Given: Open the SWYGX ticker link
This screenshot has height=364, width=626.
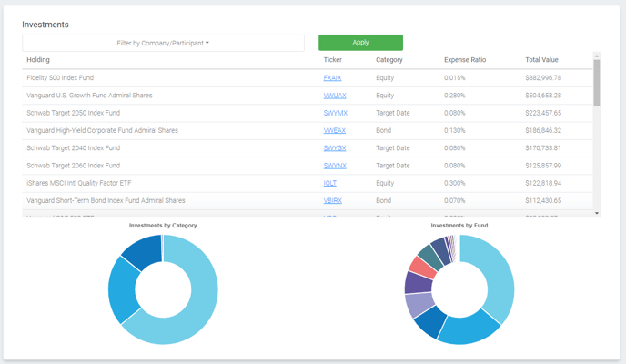Looking at the screenshot, I should pos(334,147).
